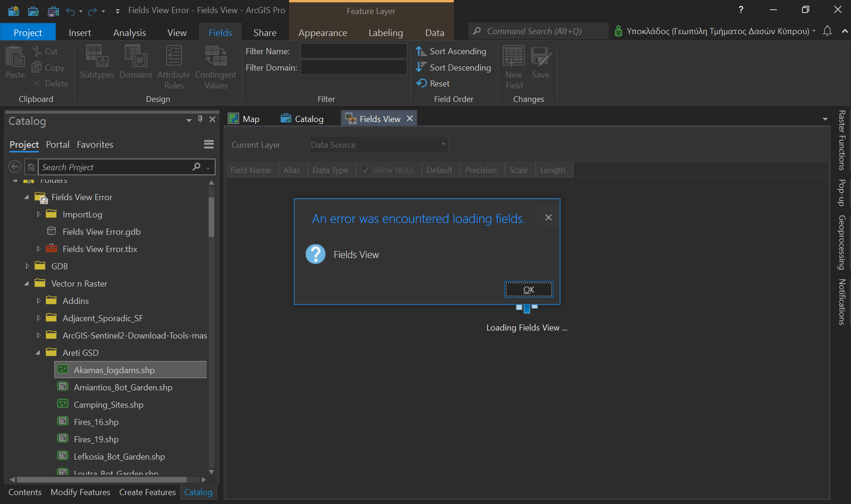851x504 pixels.
Task: Open the Project tab
Action: [28, 32]
